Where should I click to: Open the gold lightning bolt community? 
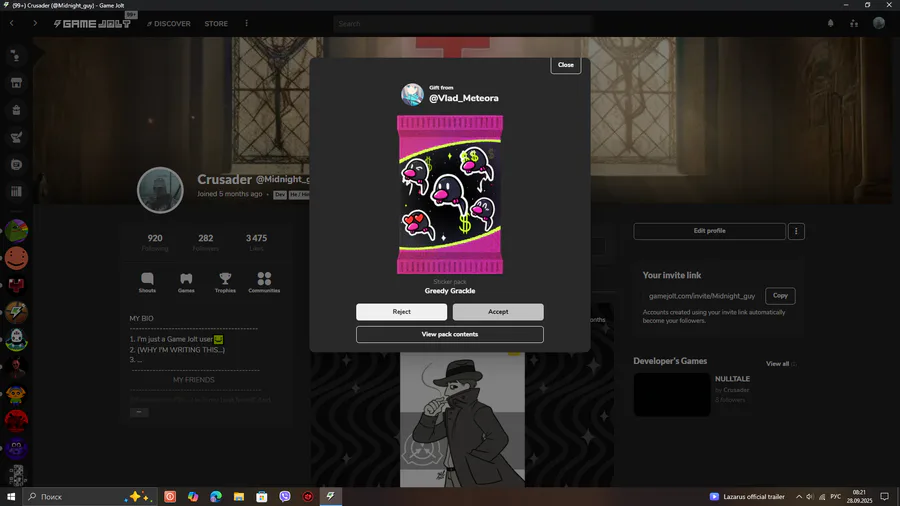click(x=16, y=312)
